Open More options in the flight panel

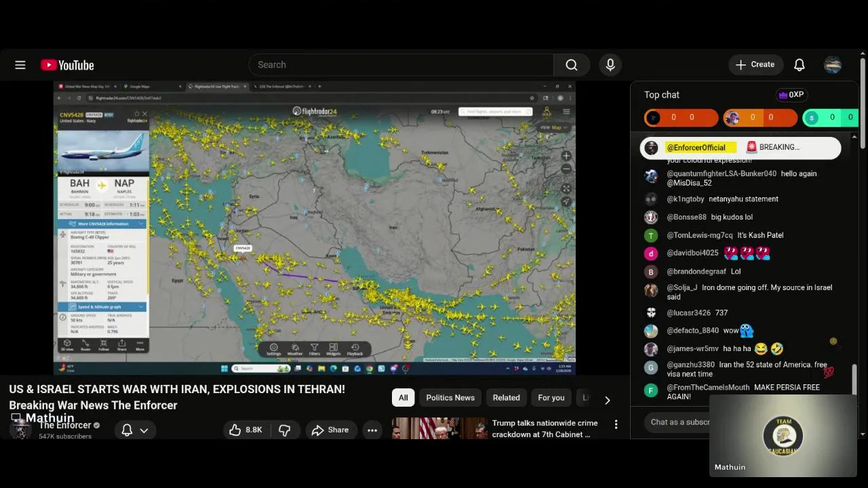pyautogui.click(x=140, y=345)
